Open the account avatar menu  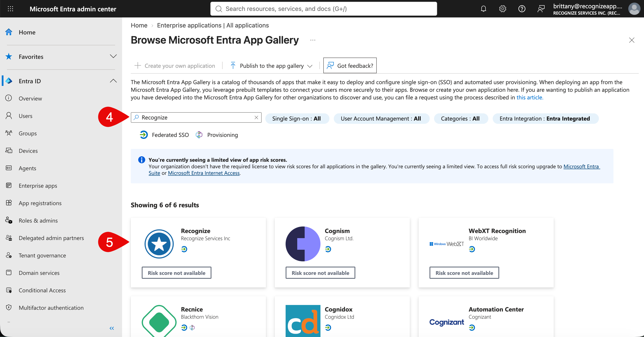(x=634, y=9)
